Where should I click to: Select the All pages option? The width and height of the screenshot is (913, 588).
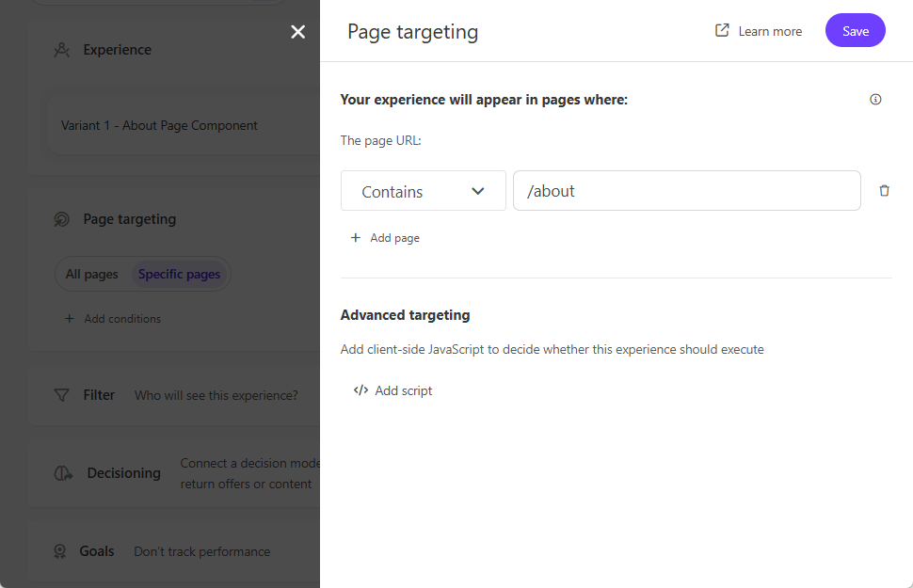point(92,275)
